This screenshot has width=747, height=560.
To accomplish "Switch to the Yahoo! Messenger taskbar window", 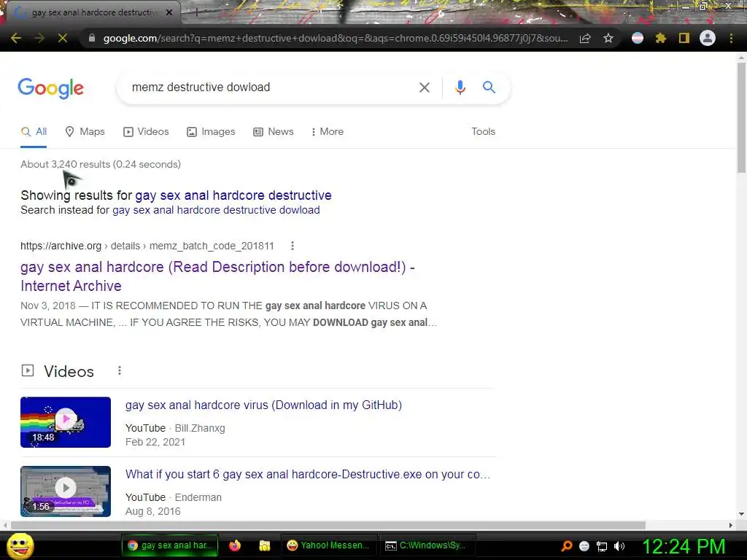I will [x=328, y=545].
